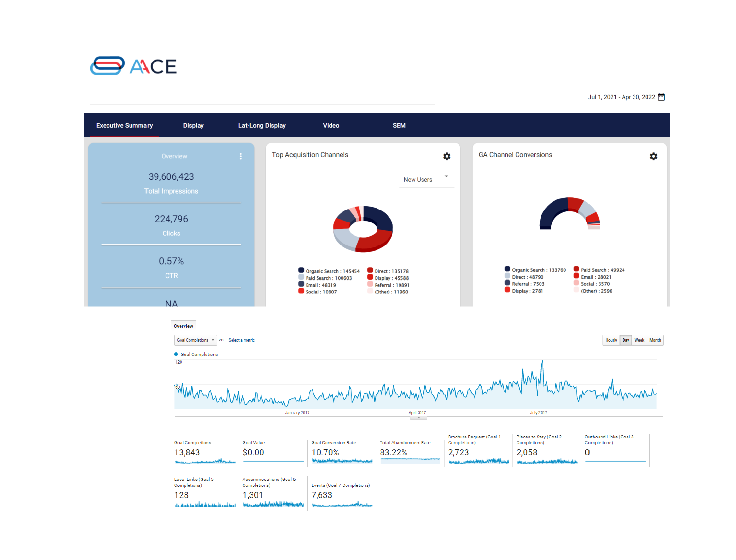Click the Direct : 48790 legend swatch
Image resolution: width=736 pixels, height=560 pixels.
(507, 276)
